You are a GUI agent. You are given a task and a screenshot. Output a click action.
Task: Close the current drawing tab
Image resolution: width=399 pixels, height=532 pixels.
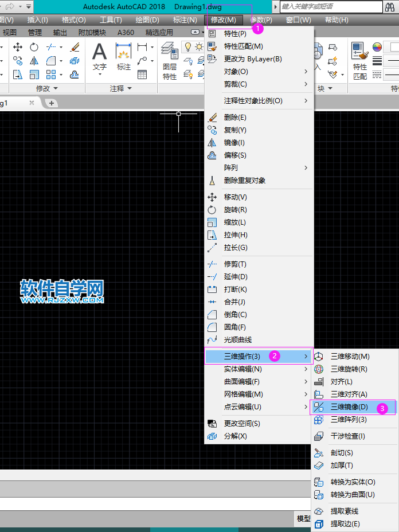[x=32, y=103]
